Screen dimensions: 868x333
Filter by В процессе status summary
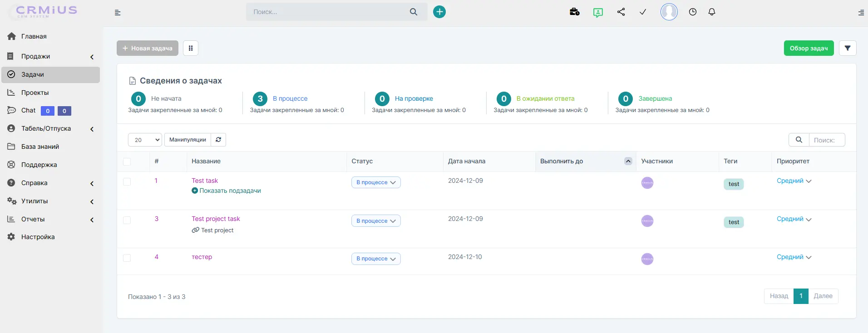[290, 98]
